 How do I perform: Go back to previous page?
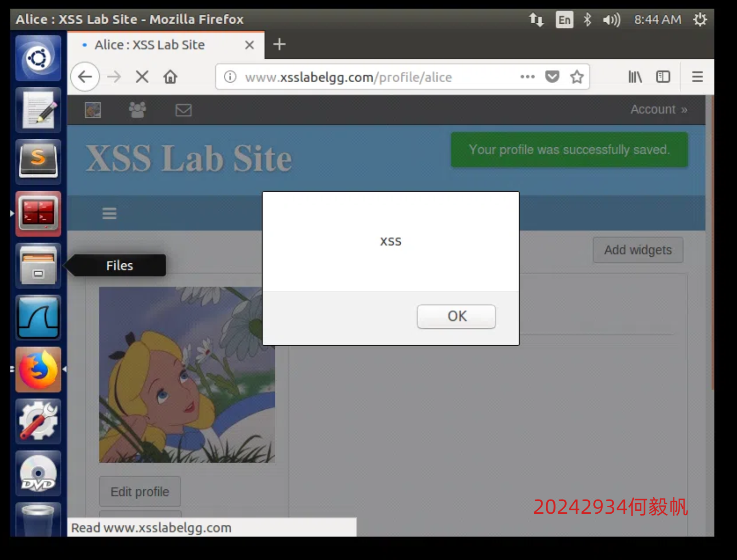tap(85, 77)
